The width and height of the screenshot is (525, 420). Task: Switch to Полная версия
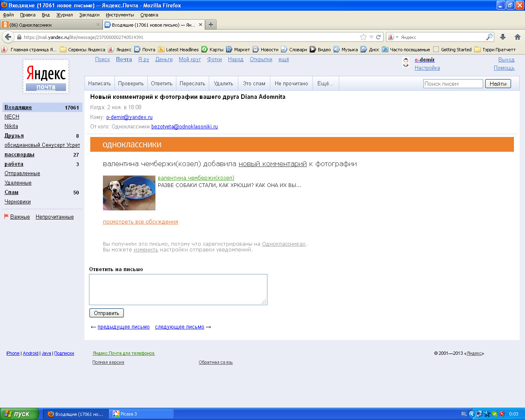pyautogui.click(x=108, y=362)
